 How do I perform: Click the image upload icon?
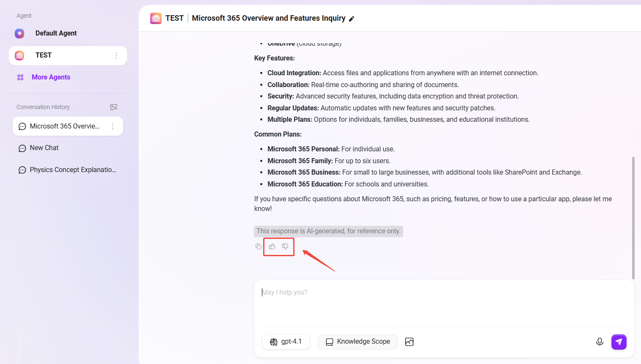click(409, 342)
